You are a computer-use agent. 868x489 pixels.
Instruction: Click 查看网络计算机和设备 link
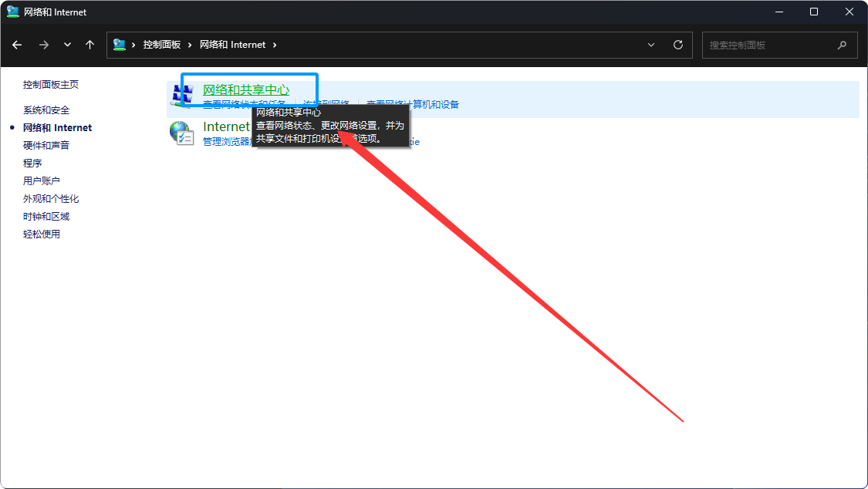point(413,105)
